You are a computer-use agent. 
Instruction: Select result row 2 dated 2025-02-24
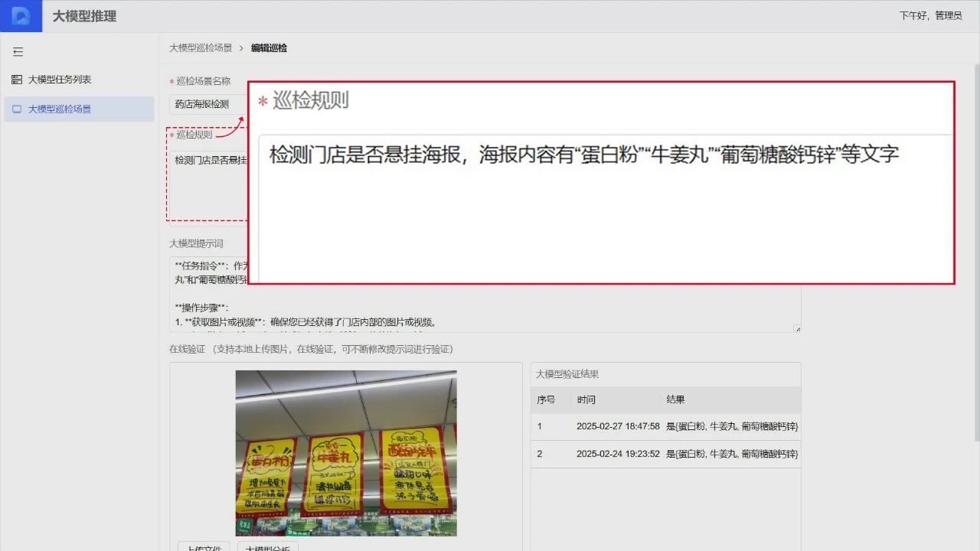(x=665, y=454)
